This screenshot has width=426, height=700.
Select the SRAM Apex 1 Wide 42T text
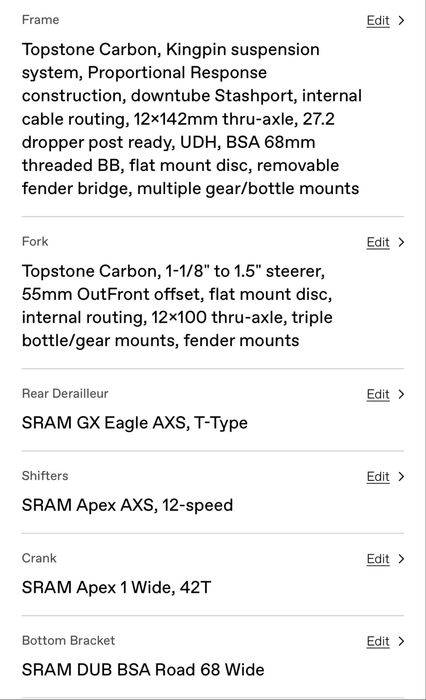pos(116,588)
